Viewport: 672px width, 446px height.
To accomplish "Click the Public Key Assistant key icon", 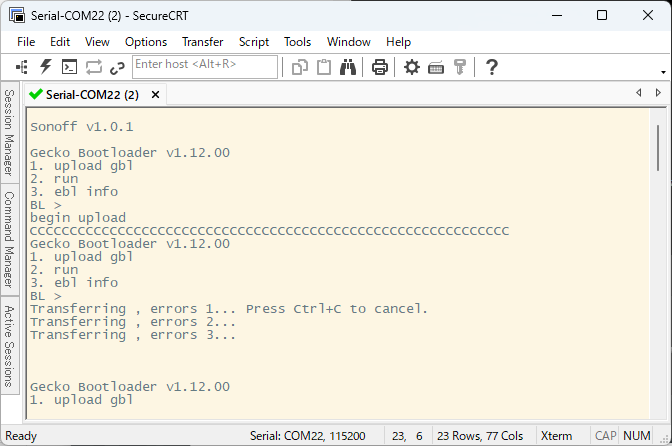I will pyautogui.click(x=460, y=67).
